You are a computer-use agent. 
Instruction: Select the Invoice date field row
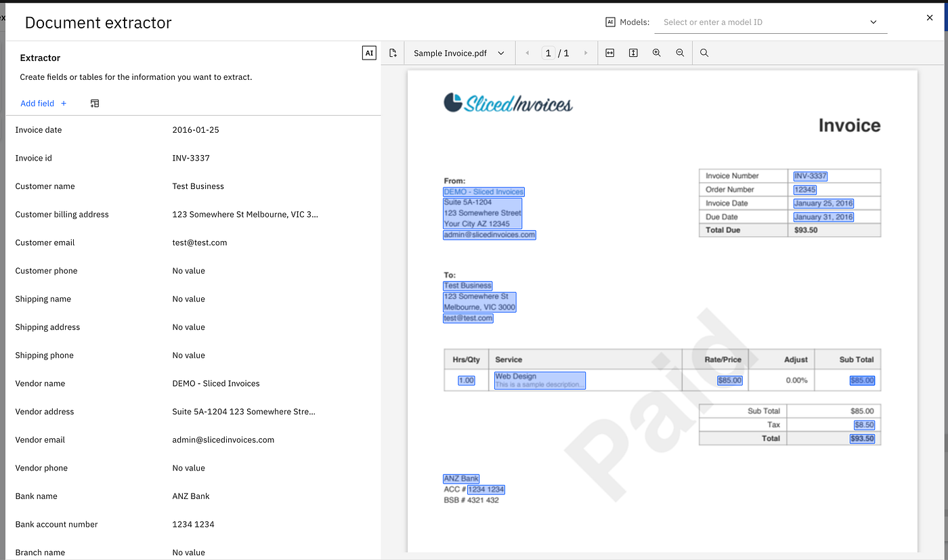(193, 130)
